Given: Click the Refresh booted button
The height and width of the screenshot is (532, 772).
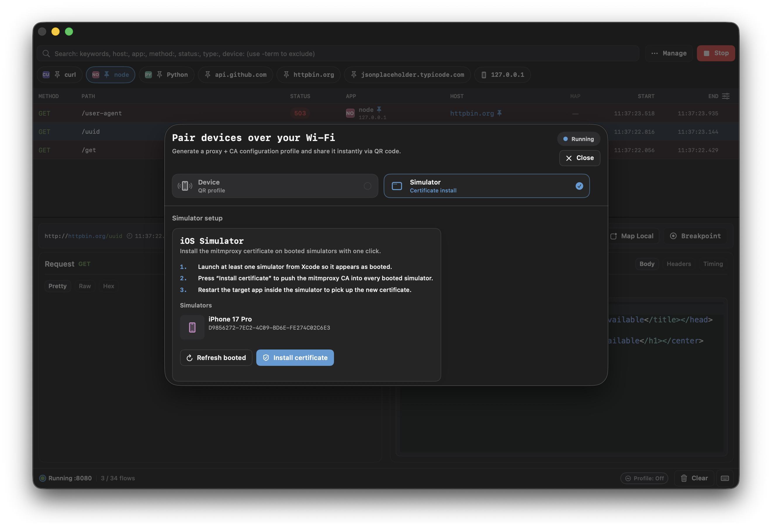Looking at the screenshot, I should (216, 358).
